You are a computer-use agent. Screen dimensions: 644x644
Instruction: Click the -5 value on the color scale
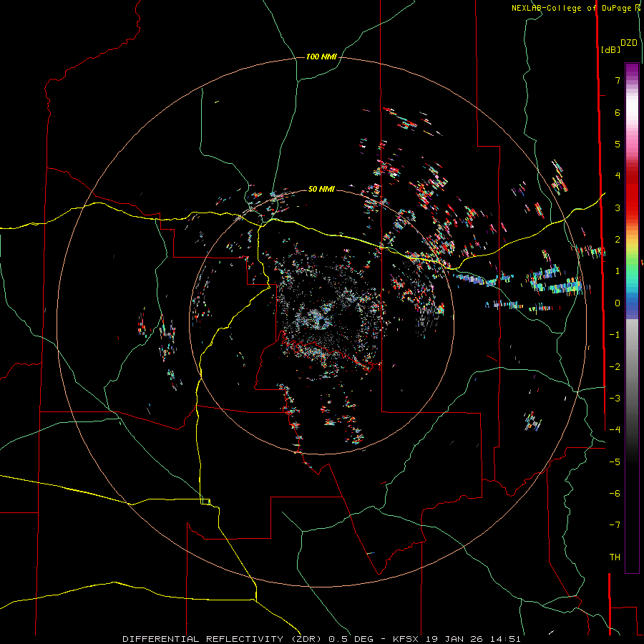pos(615,462)
